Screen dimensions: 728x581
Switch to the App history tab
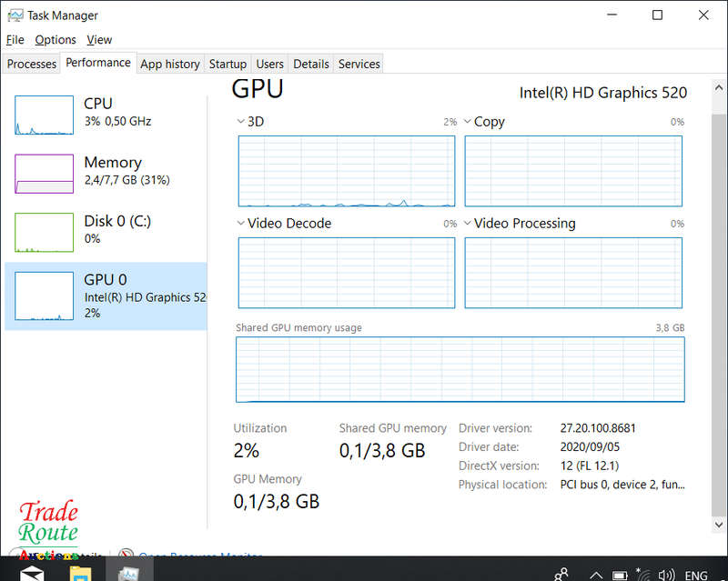[170, 64]
